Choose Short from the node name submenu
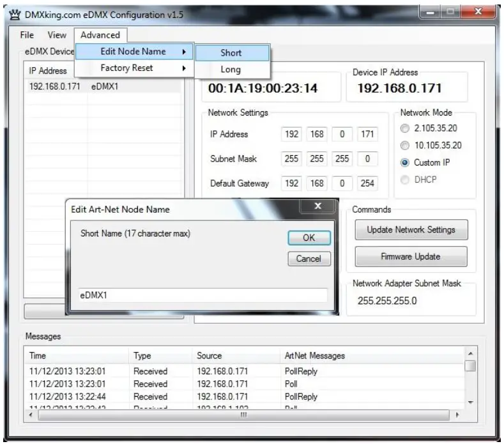 click(231, 53)
